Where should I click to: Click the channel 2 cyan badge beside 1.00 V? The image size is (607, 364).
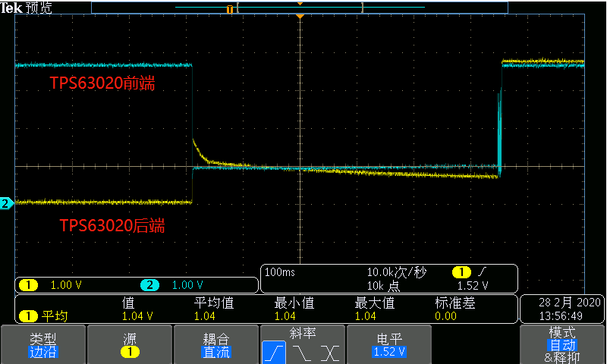click(x=149, y=285)
